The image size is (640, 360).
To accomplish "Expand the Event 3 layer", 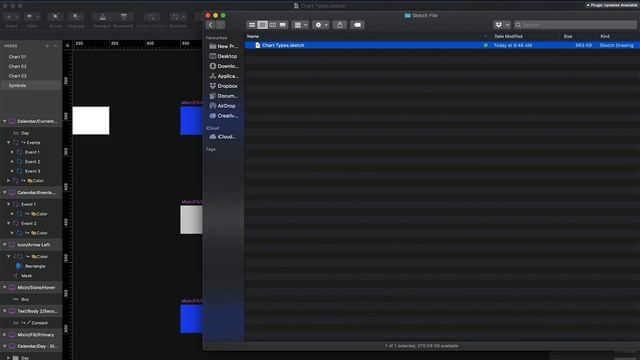I will click(x=12, y=171).
